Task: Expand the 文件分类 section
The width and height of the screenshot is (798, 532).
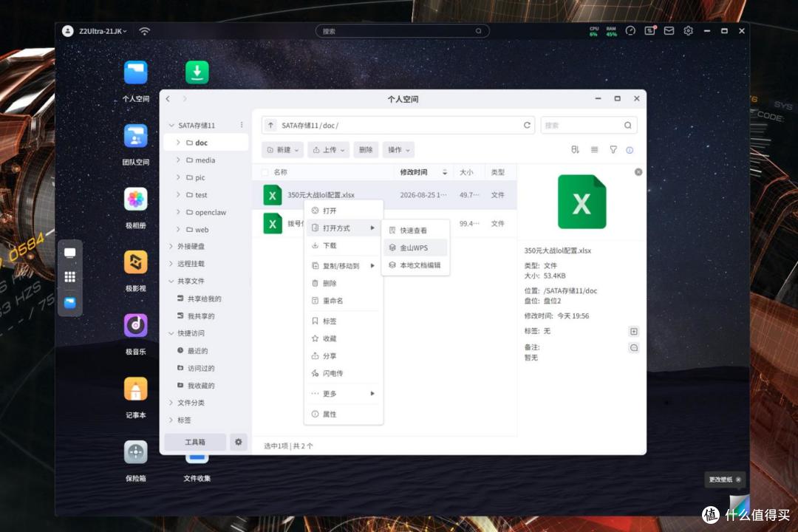Action: (x=171, y=403)
